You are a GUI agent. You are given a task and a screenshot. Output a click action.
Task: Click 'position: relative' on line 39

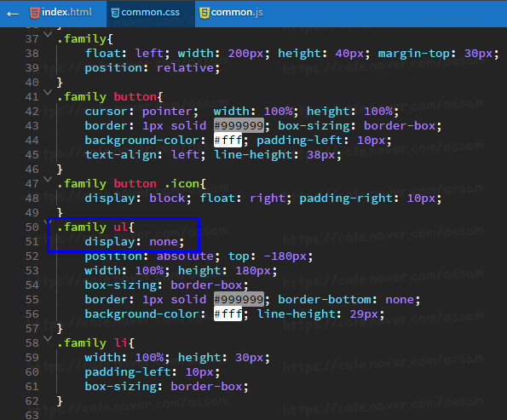coord(152,68)
